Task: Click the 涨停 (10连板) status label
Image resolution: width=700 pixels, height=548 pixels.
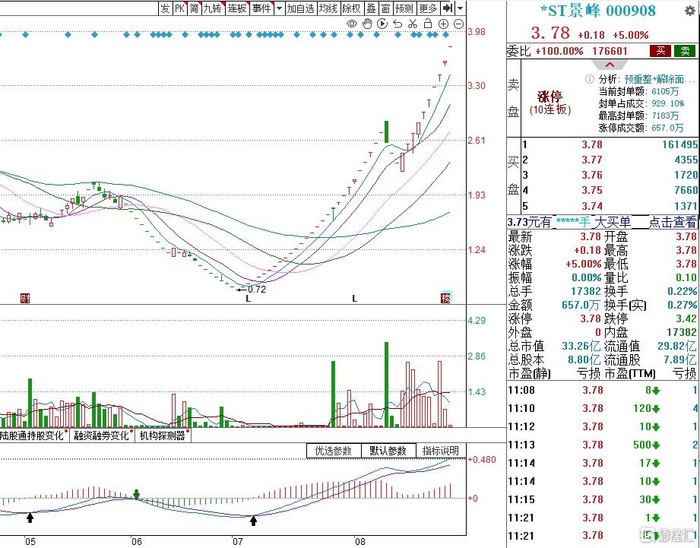Action: (550, 103)
